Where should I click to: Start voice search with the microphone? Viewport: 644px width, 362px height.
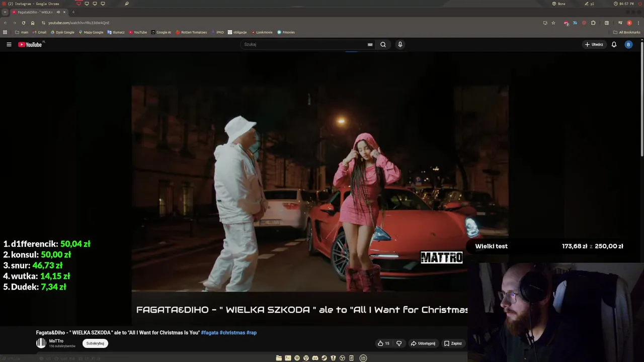(x=400, y=44)
